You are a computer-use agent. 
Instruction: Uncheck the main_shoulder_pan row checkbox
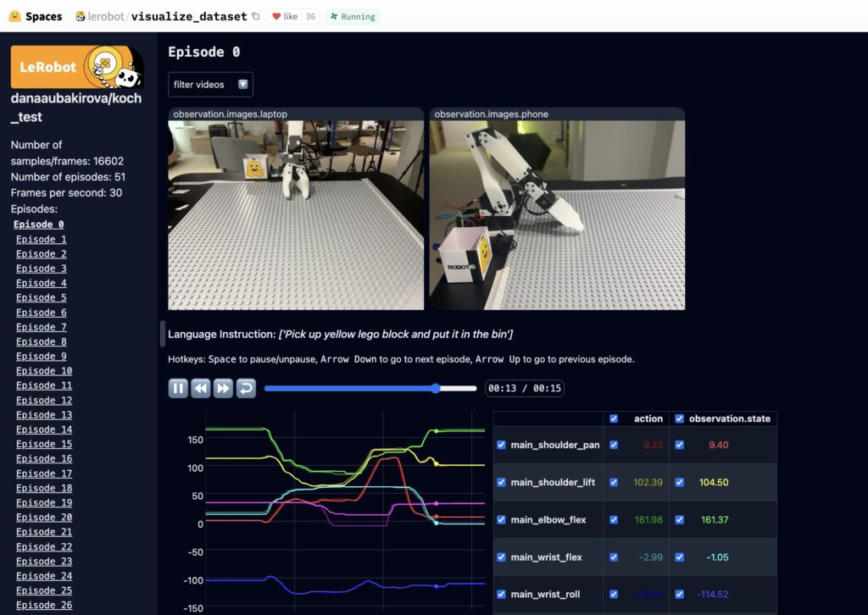501,445
